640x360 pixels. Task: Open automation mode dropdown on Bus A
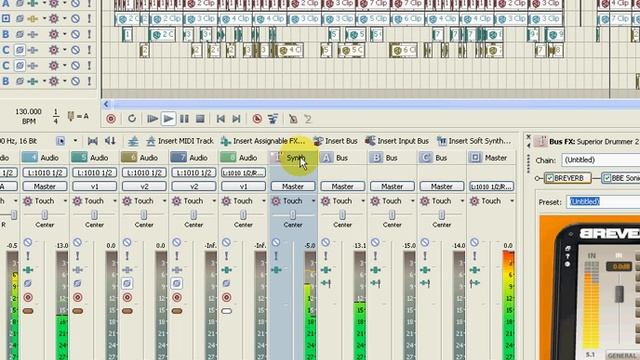click(x=363, y=201)
